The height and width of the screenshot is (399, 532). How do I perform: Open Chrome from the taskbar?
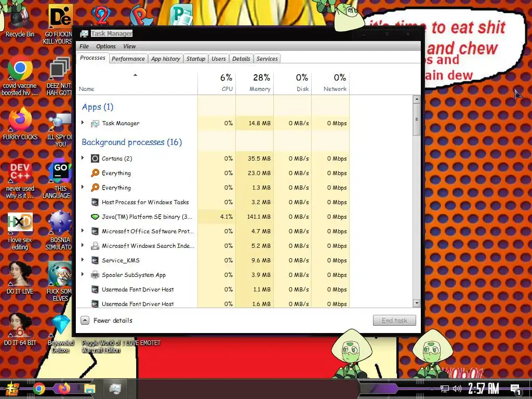pos(38,389)
